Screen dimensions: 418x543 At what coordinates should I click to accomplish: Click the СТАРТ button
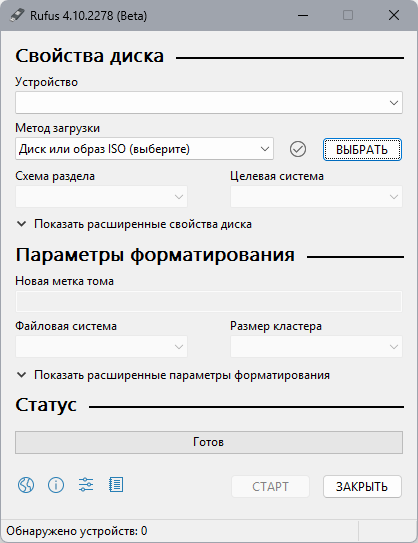click(x=270, y=487)
